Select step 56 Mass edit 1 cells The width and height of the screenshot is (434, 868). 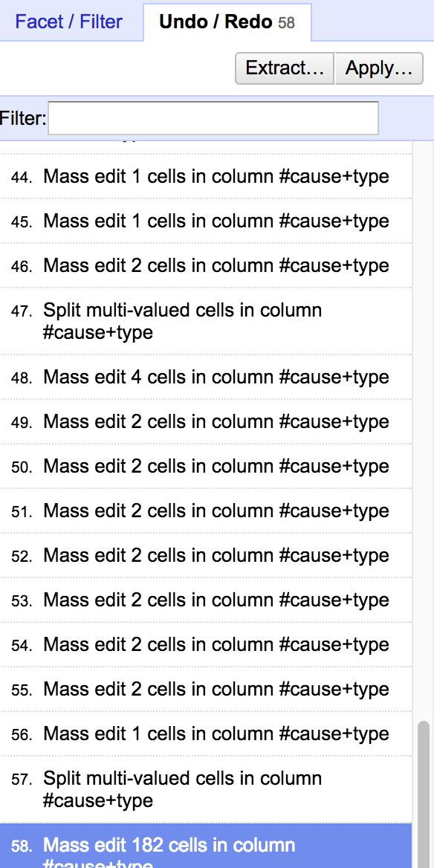click(x=206, y=733)
